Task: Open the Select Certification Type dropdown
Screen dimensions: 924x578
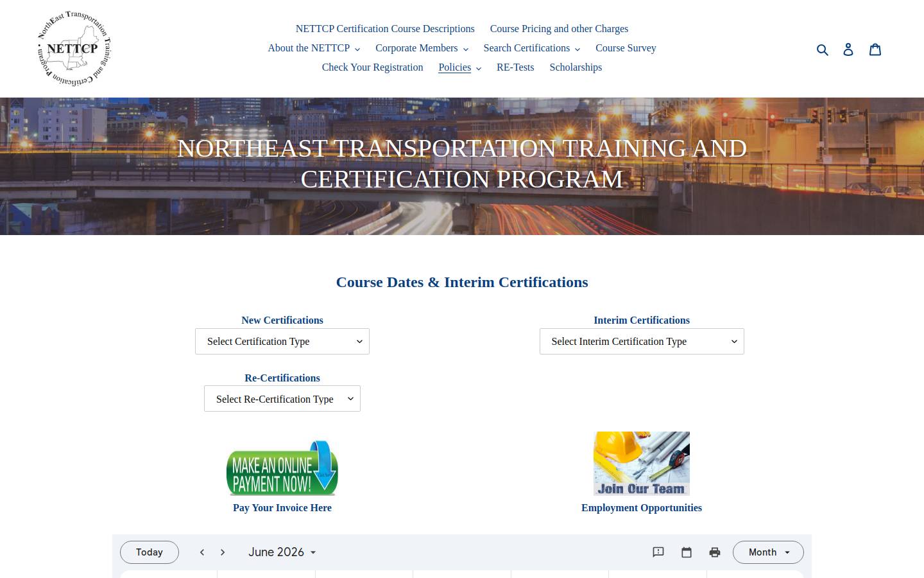Action: click(282, 342)
